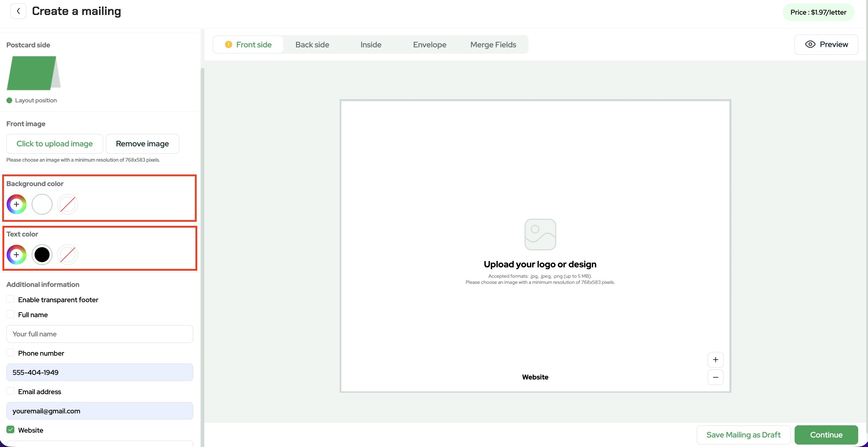Open the Merge Fields tab
Image resolution: width=868 pixels, height=447 pixels.
click(x=493, y=45)
